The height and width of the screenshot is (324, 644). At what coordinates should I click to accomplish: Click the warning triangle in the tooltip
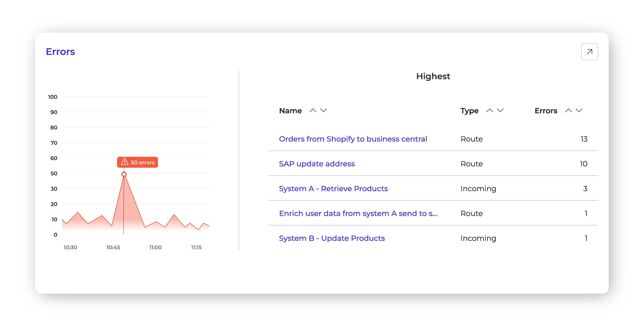(x=124, y=162)
